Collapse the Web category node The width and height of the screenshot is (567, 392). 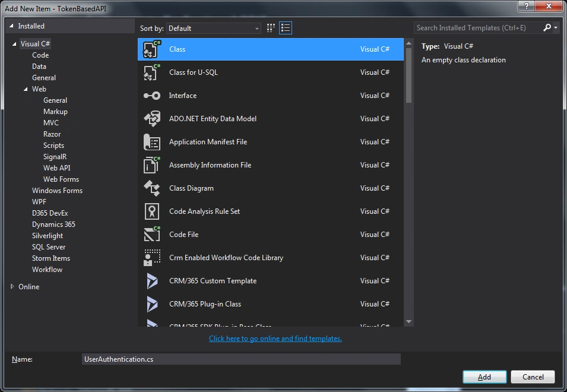tap(26, 89)
